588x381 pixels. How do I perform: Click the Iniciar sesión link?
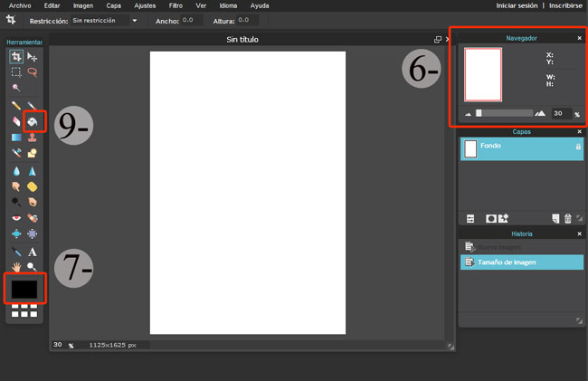(517, 5)
